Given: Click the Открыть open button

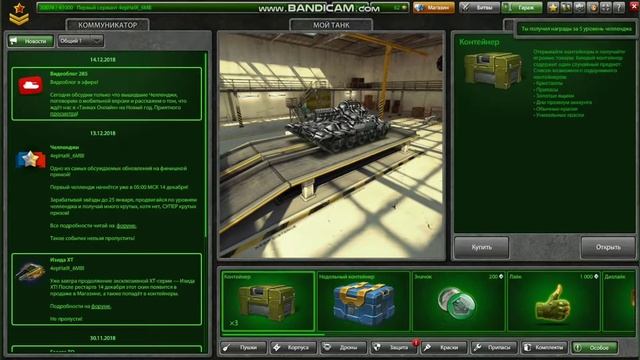Looking at the screenshot, I should coord(608,247).
